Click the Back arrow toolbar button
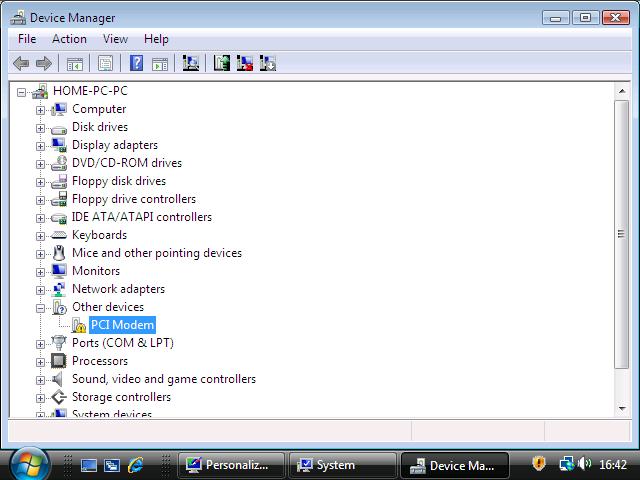The image size is (640, 480). coord(21,63)
